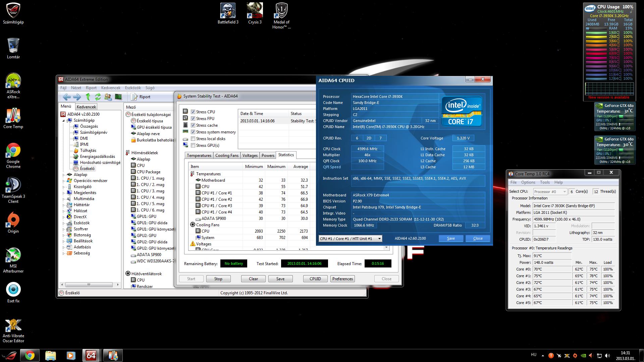
Task: Expand the Sebesség tree node
Action: pos(63,253)
